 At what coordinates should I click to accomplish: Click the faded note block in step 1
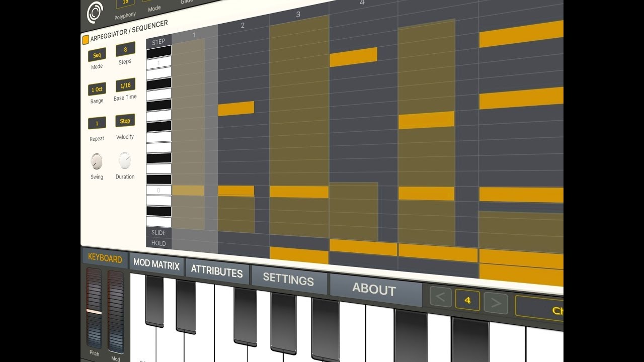coord(188,191)
